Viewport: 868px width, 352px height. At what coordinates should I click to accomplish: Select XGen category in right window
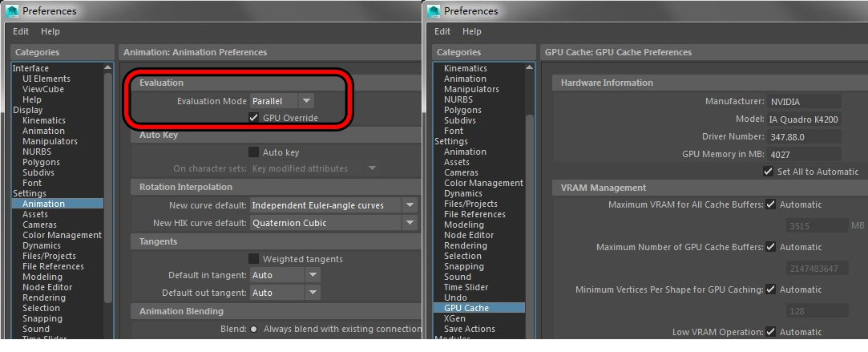454,318
